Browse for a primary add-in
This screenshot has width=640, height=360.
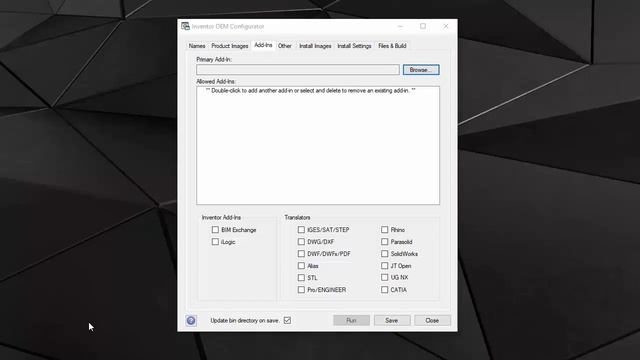[x=421, y=70]
